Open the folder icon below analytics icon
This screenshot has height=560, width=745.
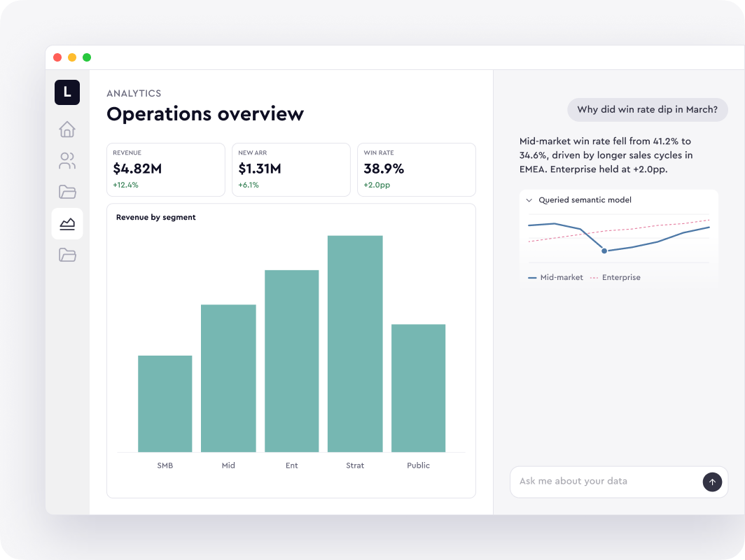point(67,255)
